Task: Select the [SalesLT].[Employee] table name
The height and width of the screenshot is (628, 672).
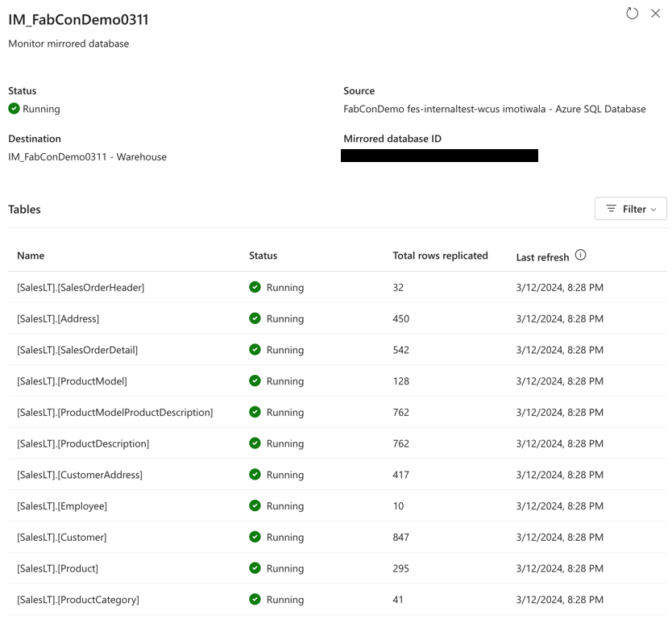Action: coord(62,506)
